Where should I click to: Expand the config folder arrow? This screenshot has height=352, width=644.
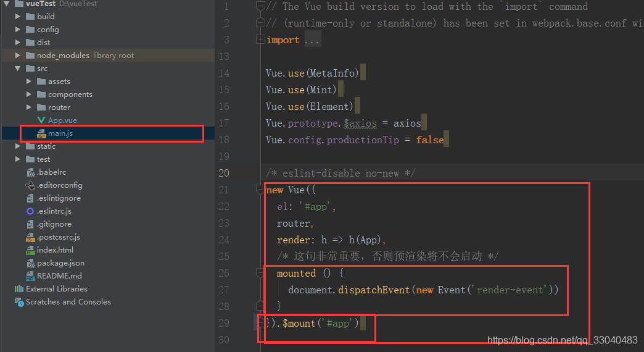tap(18, 30)
